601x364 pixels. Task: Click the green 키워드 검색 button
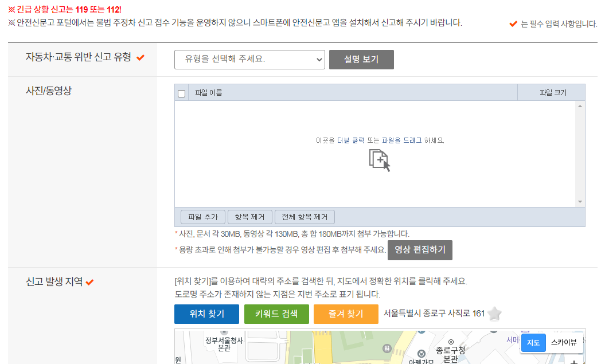click(x=276, y=314)
